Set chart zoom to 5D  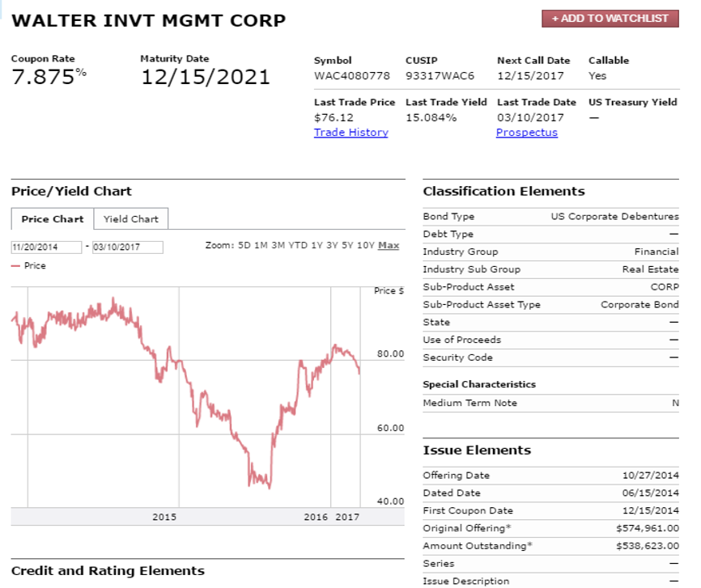pyautogui.click(x=244, y=245)
